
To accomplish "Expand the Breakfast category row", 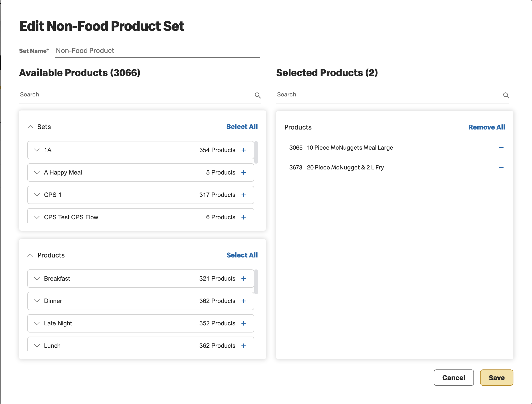I will 37,279.
